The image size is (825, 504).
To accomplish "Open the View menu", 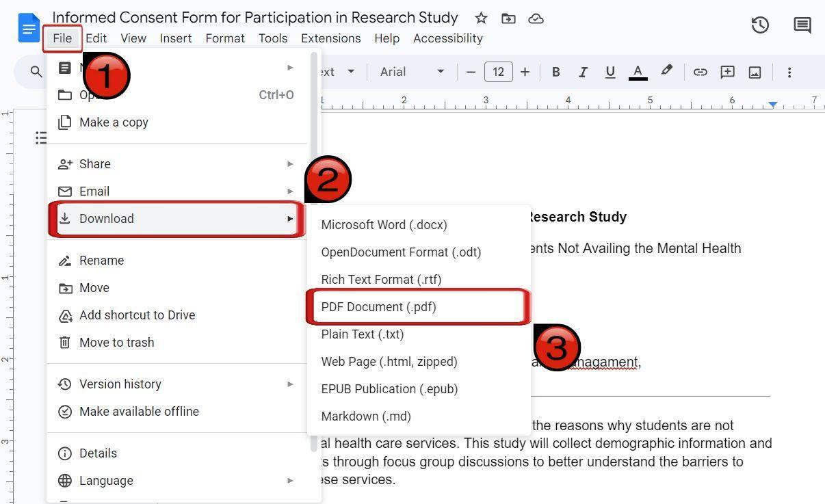I will pyautogui.click(x=133, y=38).
